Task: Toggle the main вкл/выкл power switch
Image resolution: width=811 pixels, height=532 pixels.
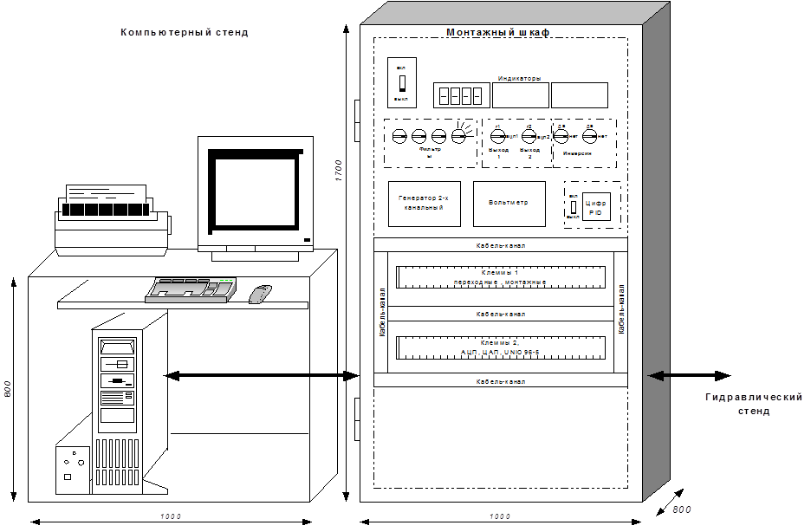Action: pos(401,82)
